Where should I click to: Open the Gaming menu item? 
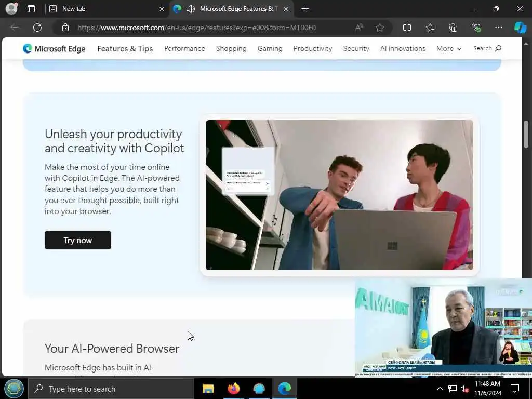pyautogui.click(x=270, y=48)
